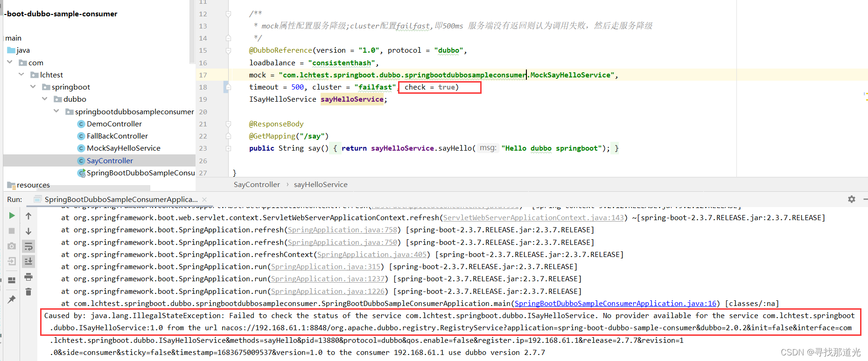Close the SpringBootDubboSampleConsumerApplication run tab
The height and width of the screenshot is (361, 868).
204,199
